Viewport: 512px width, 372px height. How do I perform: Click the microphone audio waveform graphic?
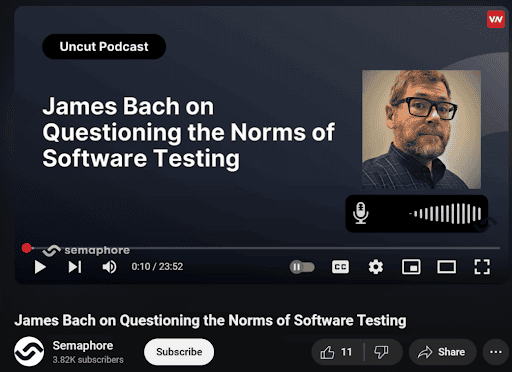(x=417, y=214)
